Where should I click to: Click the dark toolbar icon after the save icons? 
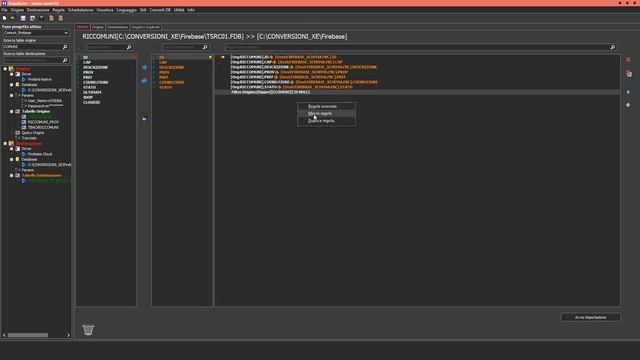(x=42, y=18)
